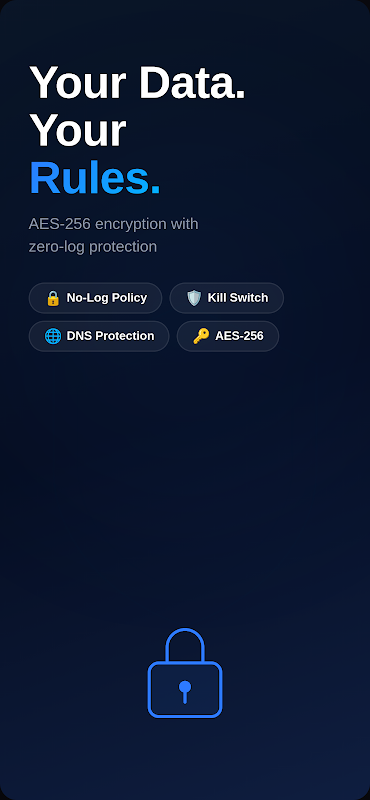Click the word "Protection" in the DNS chip
This screenshot has height=800, width=370.
tap(125, 336)
